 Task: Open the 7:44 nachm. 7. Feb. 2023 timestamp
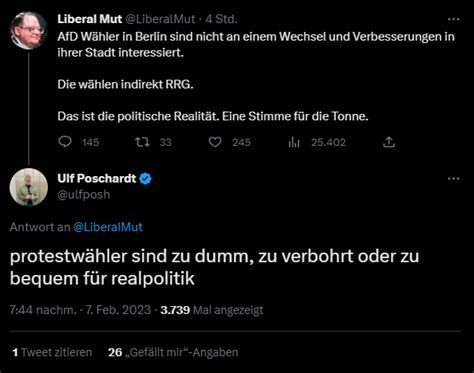80,310
